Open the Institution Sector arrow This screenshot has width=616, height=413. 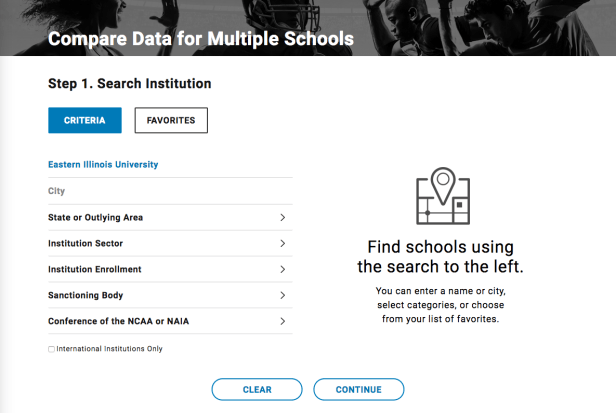coord(283,243)
